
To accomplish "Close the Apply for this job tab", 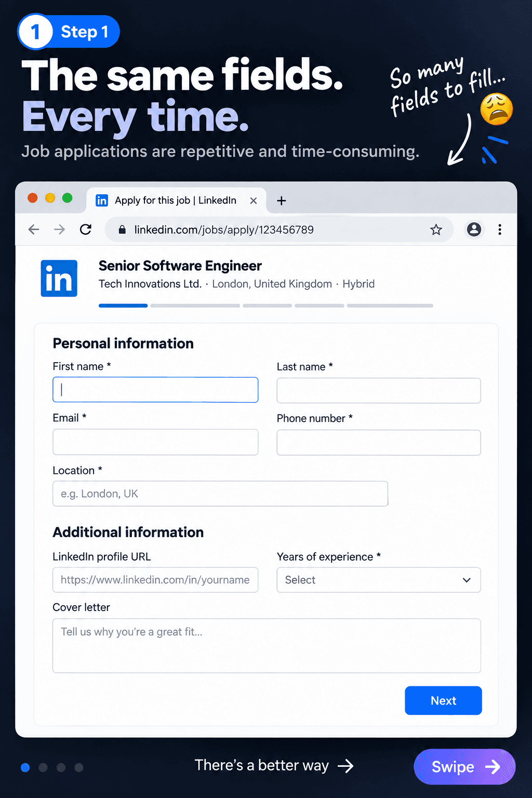I will tap(254, 201).
